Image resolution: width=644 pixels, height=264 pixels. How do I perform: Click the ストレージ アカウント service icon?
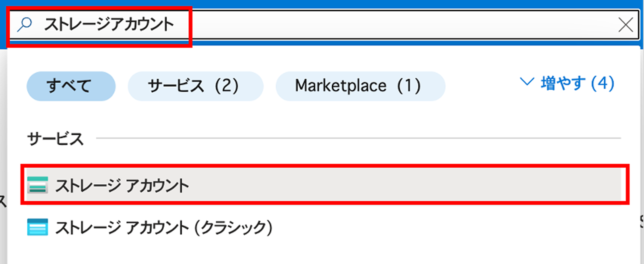pyautogui.click(x=37, y=185)
